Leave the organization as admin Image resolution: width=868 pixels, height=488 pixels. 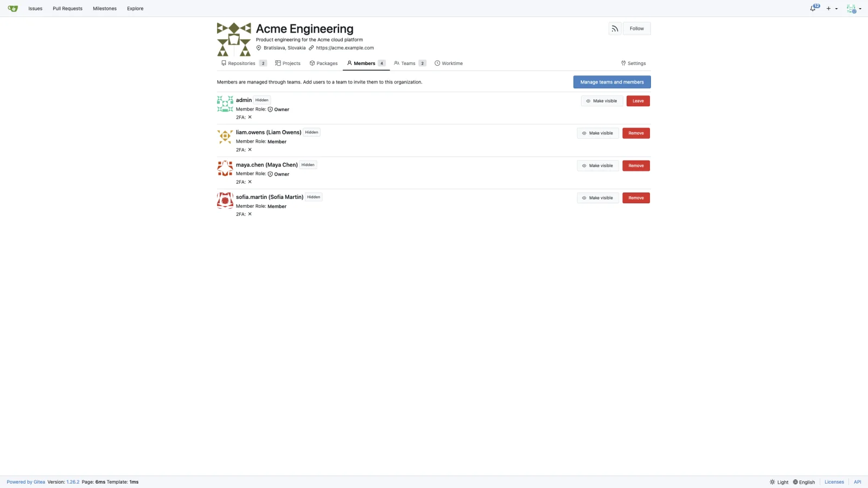[x=638, y=101]
